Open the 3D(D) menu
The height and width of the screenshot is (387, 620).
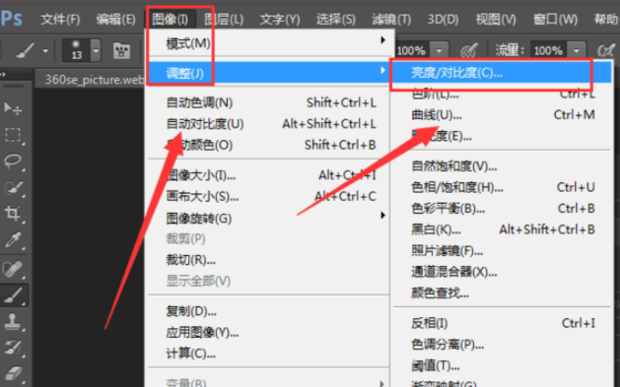tap(443, 19)
